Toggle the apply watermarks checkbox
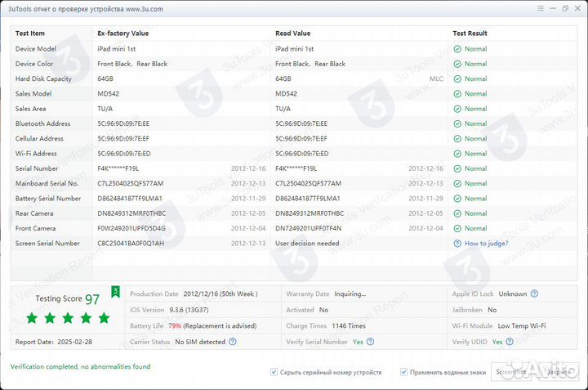 (403, 372)
